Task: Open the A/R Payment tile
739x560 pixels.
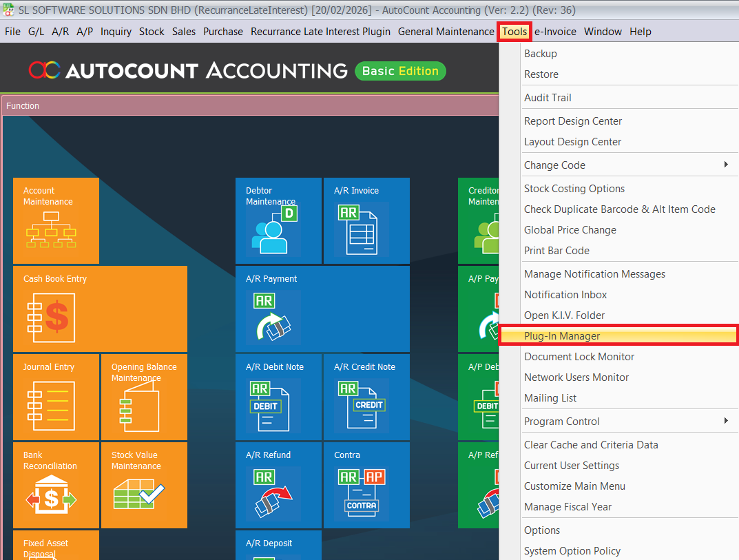Action: click(x=322, y=309)
